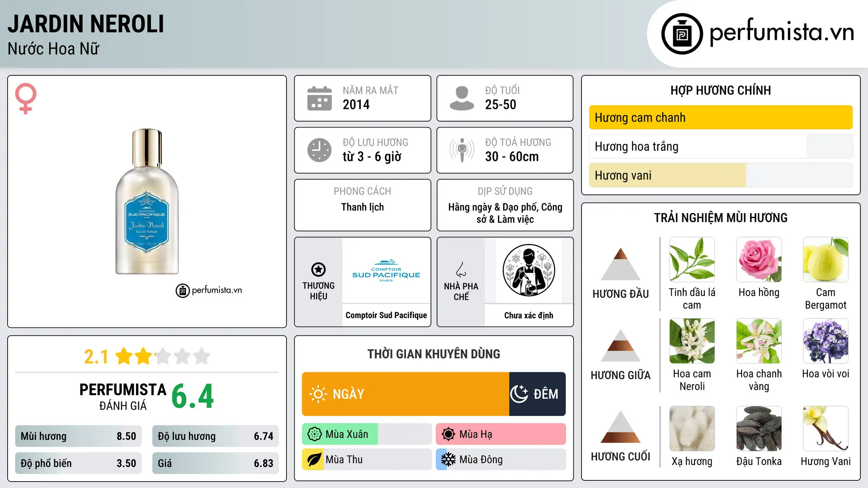Click the green 6.4 Perfumista score
Image resolution: width=868 pixels, height=488 pixels.
point(193,396)
